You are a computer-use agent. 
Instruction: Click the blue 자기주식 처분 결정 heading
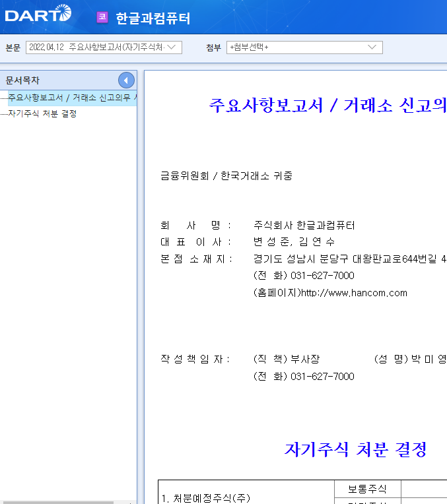356,449
